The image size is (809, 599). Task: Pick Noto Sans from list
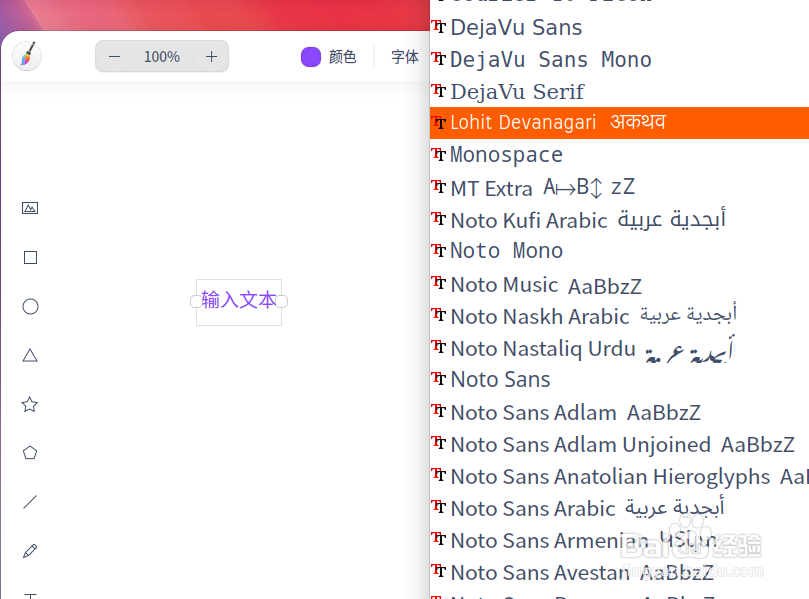(619, 380)
